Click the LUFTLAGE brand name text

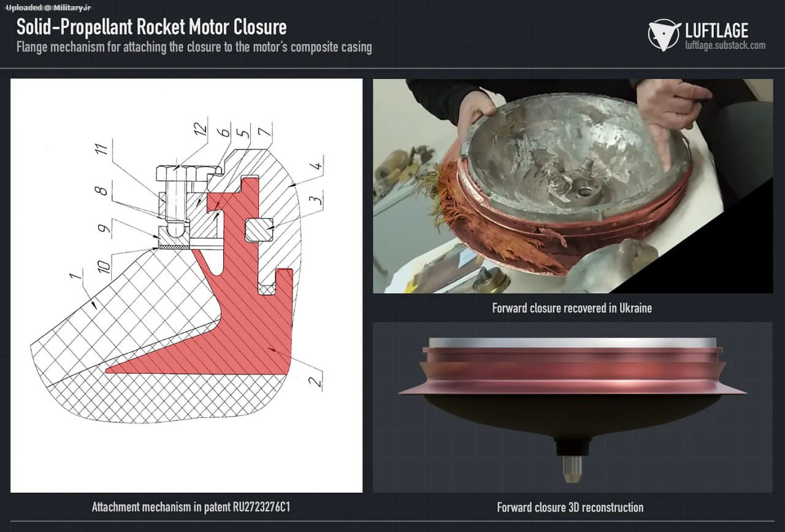716,29
